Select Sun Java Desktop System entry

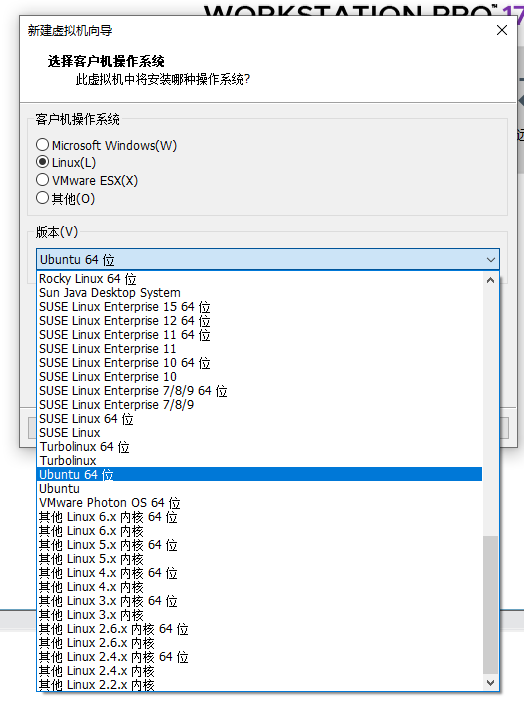[x=260, y=293]
